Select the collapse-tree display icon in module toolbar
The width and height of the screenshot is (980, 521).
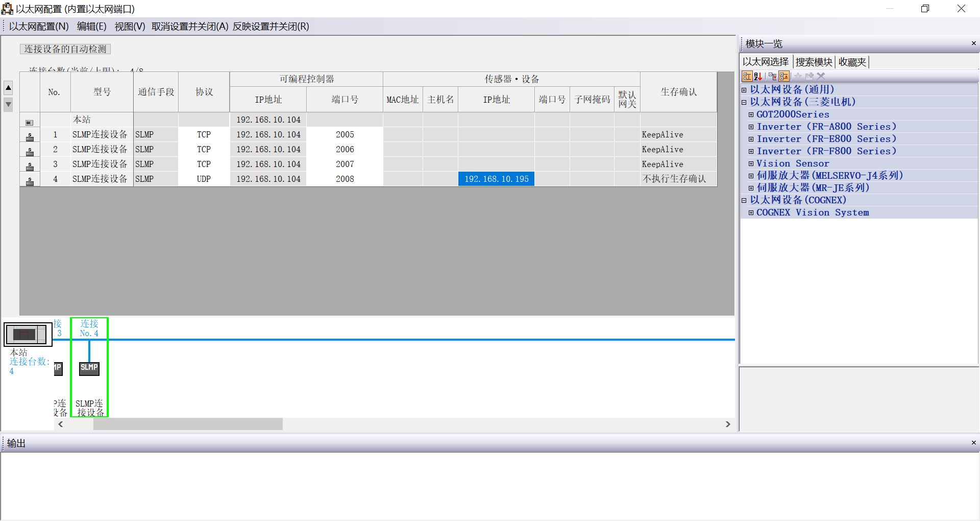click(772, 76)
